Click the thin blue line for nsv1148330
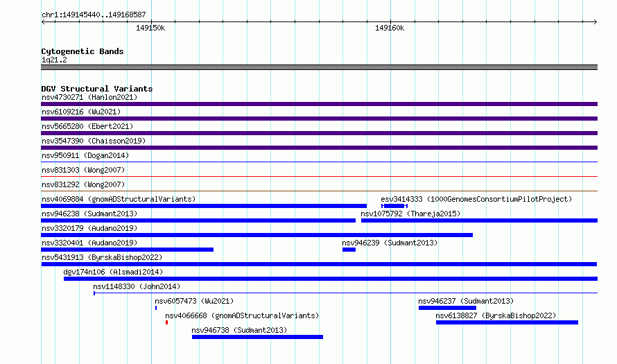This screenshot has height=364, width=617. pos(345,293)
